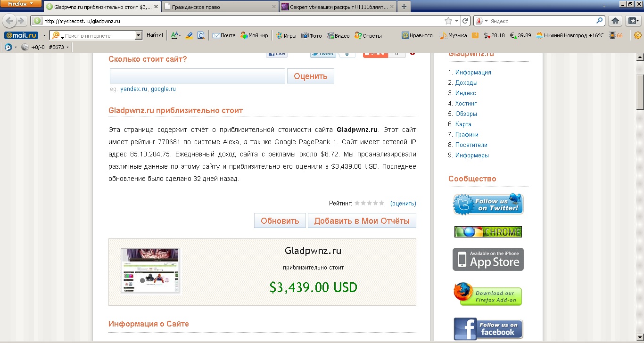Image resolution: width=644 pixels, height=343 pixels.
Task: Bookmark this page with the star icon
Action: pyautogui.click(x=448, y=21)
